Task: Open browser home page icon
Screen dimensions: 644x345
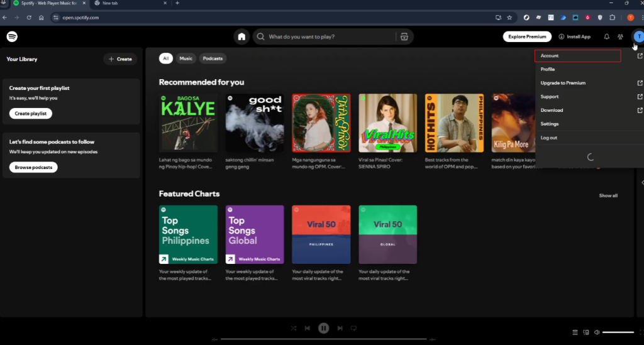Action: coord(41,18)
